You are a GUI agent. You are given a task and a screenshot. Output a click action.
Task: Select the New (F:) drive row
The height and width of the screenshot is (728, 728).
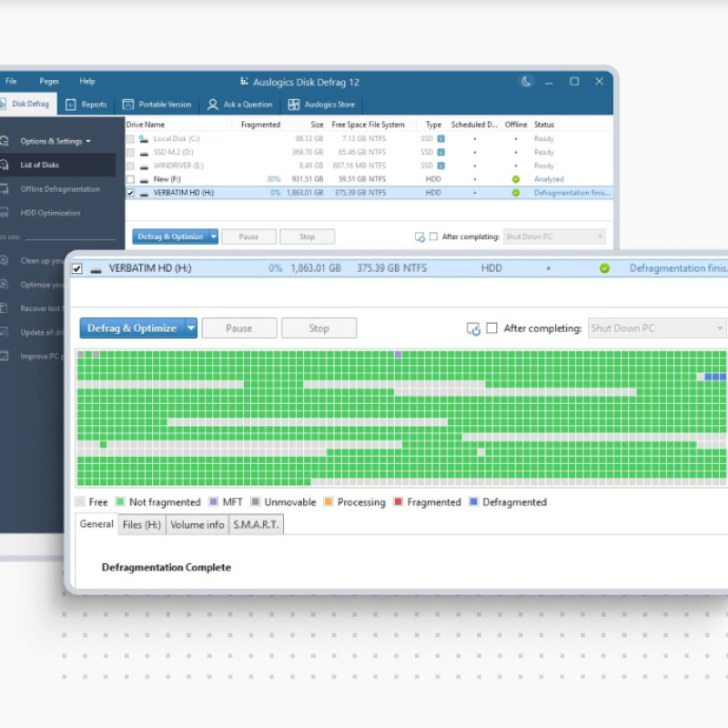[x=369, y=179]
